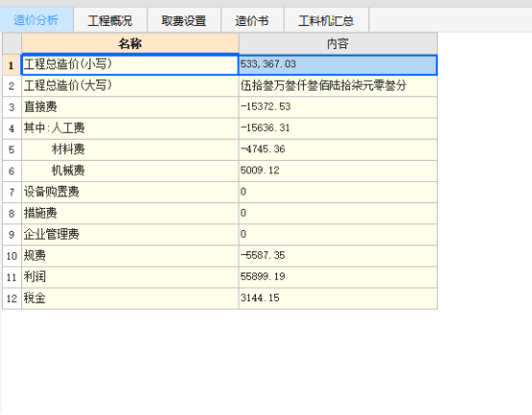
Task: Select row header number 1
Action: coord(12,65)
